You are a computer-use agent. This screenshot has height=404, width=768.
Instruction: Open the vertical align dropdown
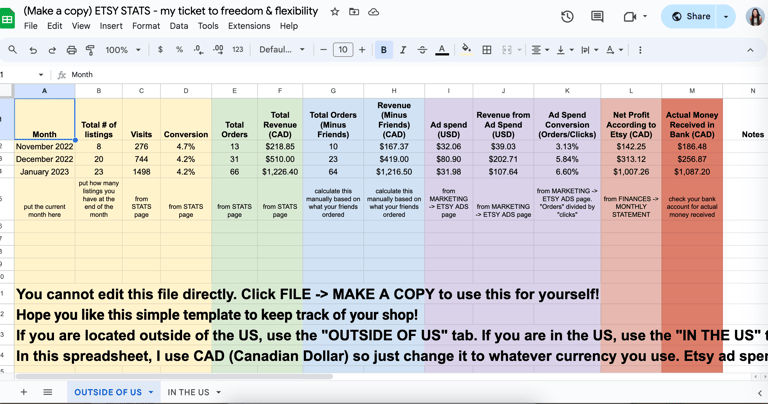coord(565,50)
